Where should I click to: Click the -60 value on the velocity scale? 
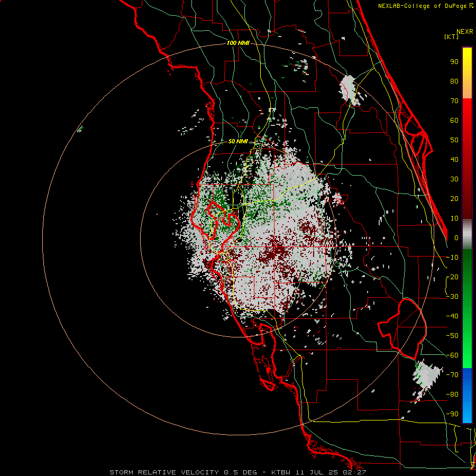pos(452,355)
